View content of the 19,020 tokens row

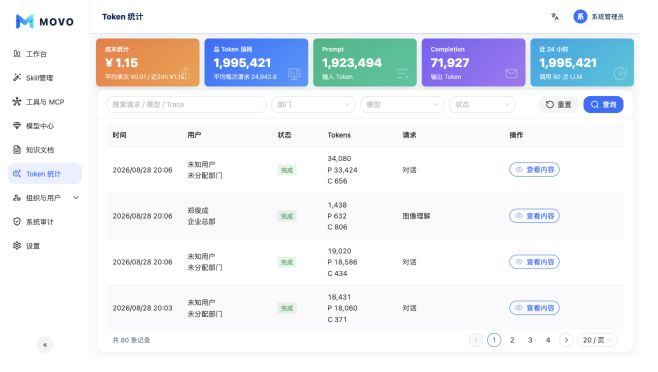(x=534, y=262)
